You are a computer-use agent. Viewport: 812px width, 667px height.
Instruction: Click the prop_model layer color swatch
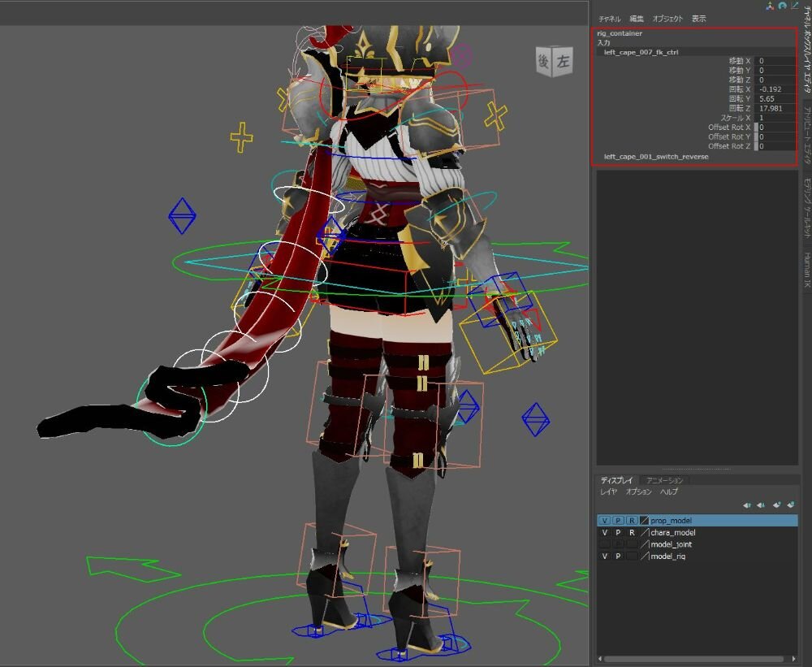tap(644, 520)
